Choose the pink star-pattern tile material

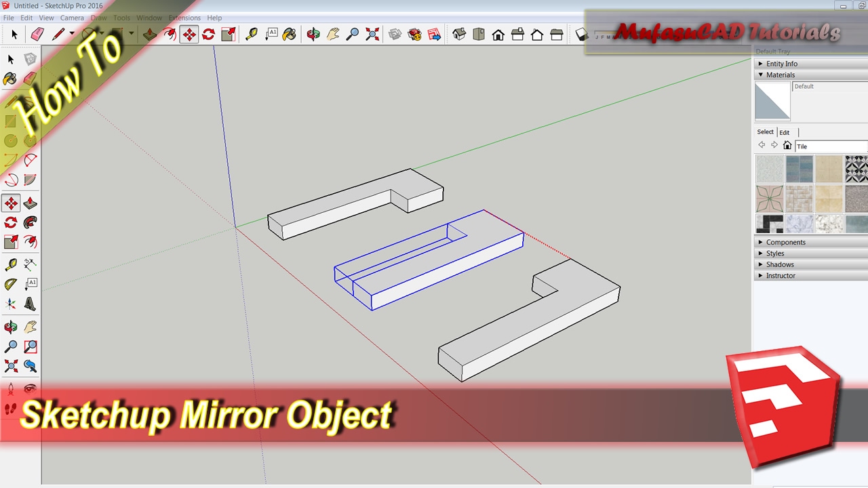pos(770,199)
